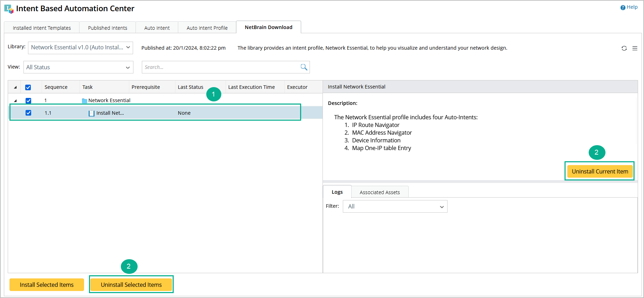Toggle the select-all checkbox in table header
644x298 pixels.
28,87
